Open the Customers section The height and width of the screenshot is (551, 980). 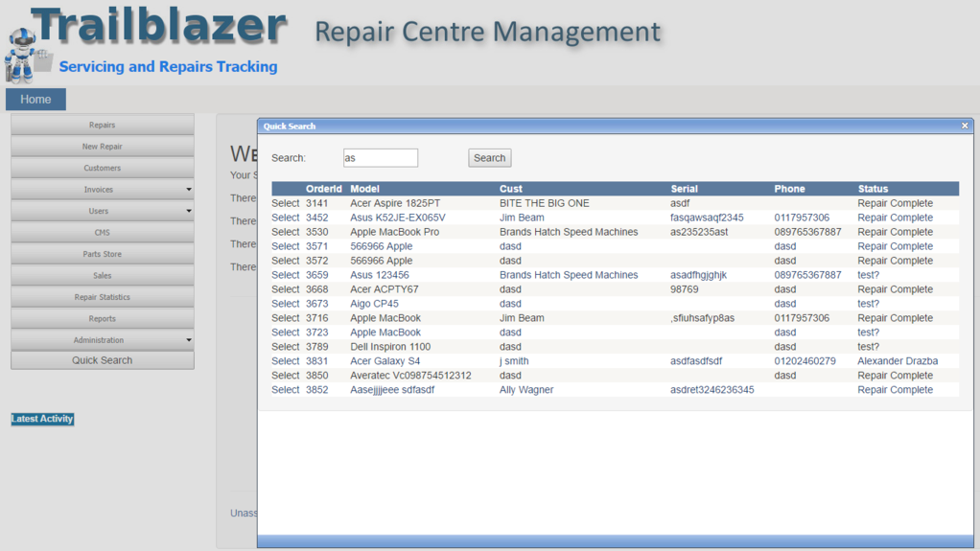(103, 168)
